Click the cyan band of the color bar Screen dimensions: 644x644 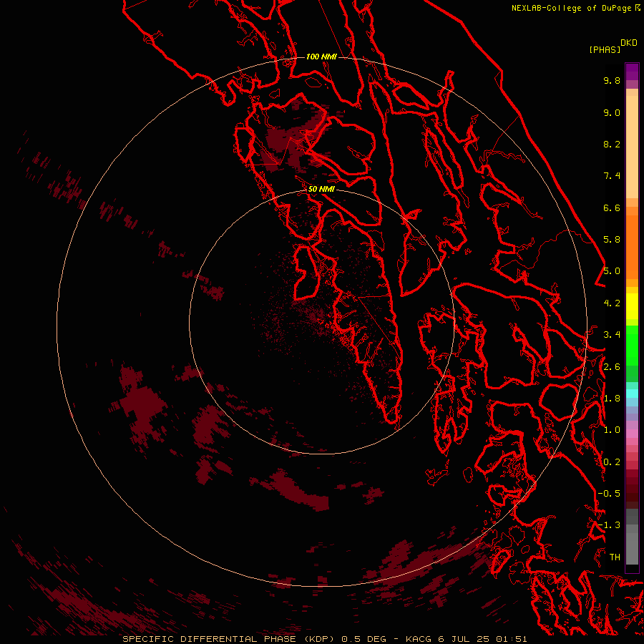(x=632, y=394)
